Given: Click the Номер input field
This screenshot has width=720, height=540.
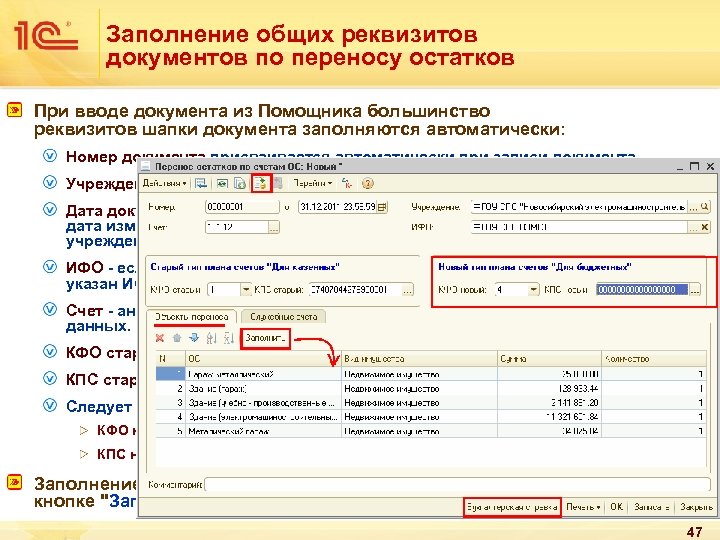Looking at the screenshot, I should [x=242, y=207].
